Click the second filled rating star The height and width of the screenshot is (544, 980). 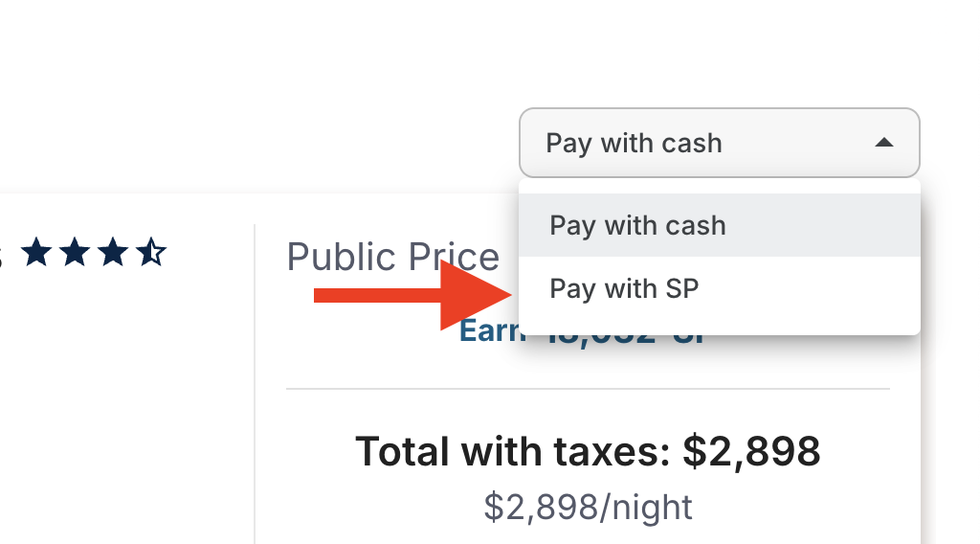tap(75, 252)
